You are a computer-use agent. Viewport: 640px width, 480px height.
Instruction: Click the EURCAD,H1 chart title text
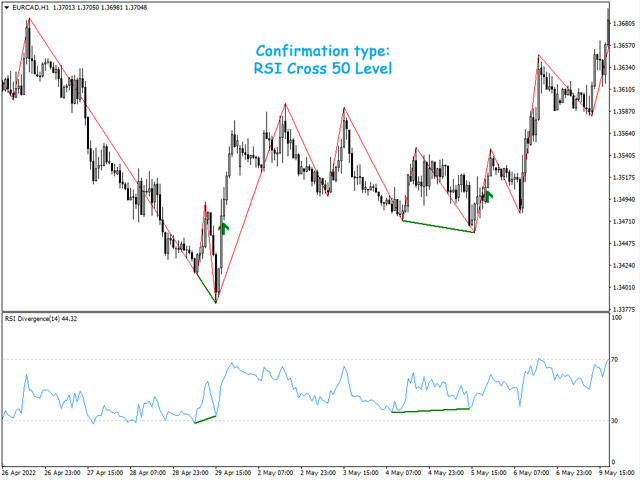point(31,7)
